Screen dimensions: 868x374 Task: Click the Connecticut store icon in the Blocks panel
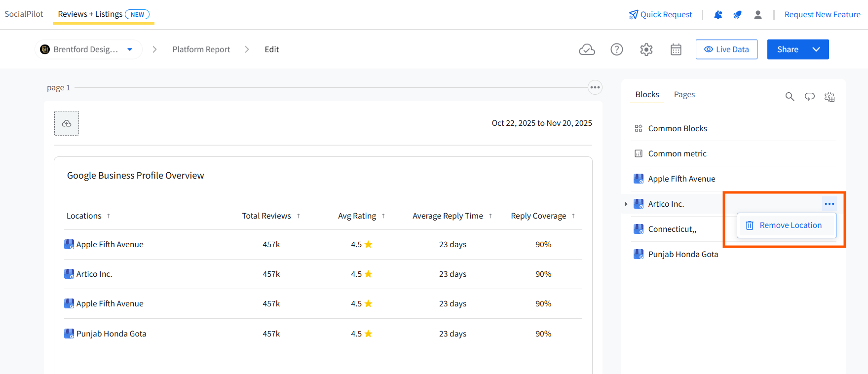point(639,229)
